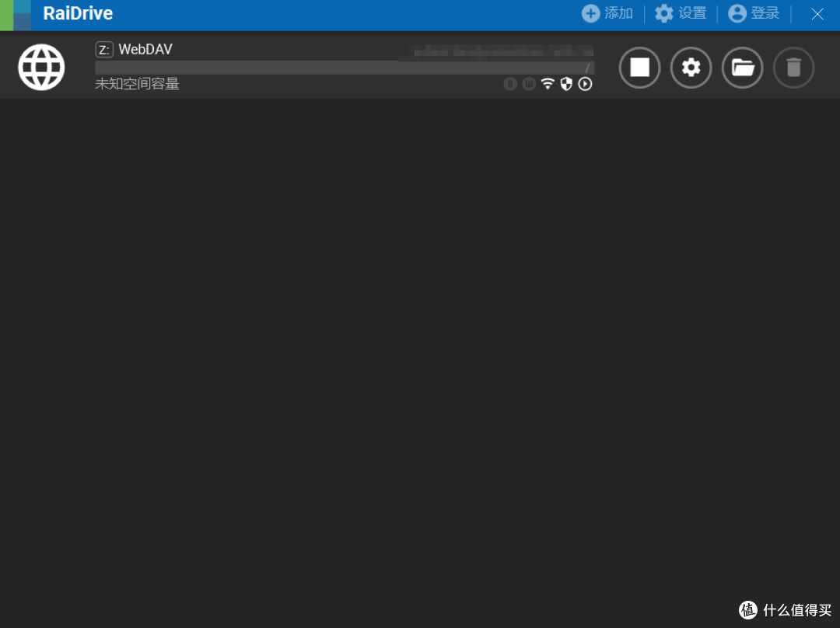Click the WebDAV globe icon
This screenshot has width=840, height=628.
coord(41,68)
